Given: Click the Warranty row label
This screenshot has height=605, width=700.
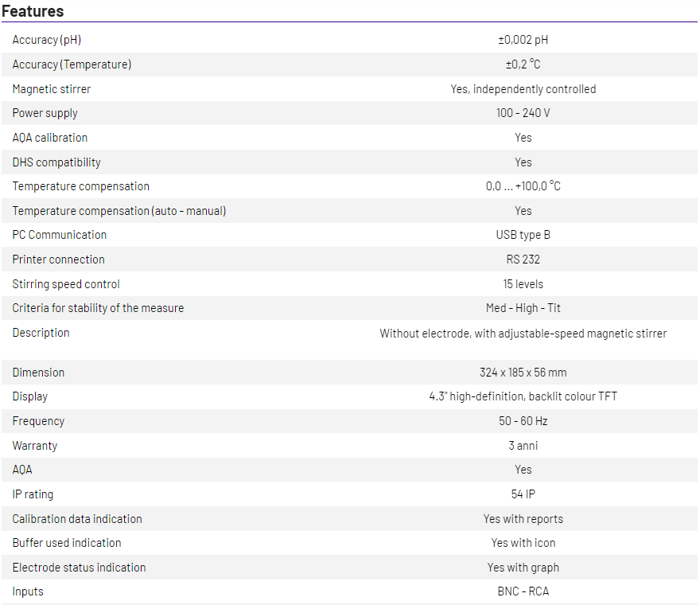Looking at the screenshot, I should click(x=35, y=446).
